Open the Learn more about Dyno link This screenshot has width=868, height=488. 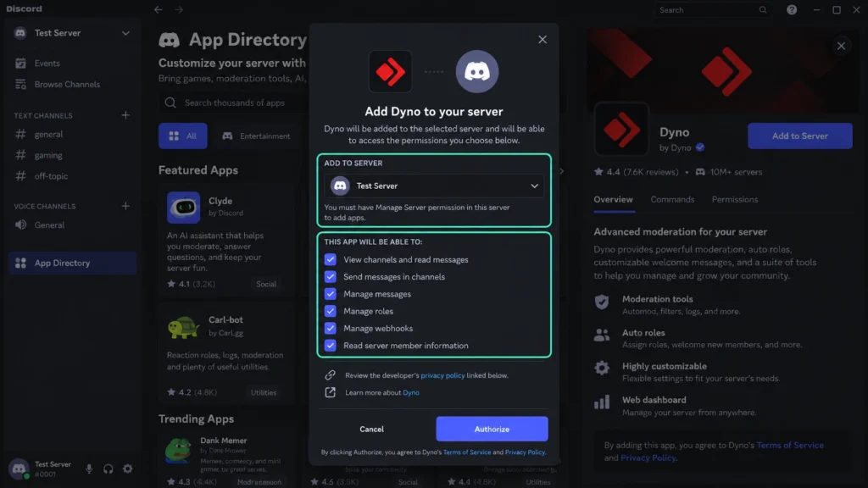pos(411,392)
